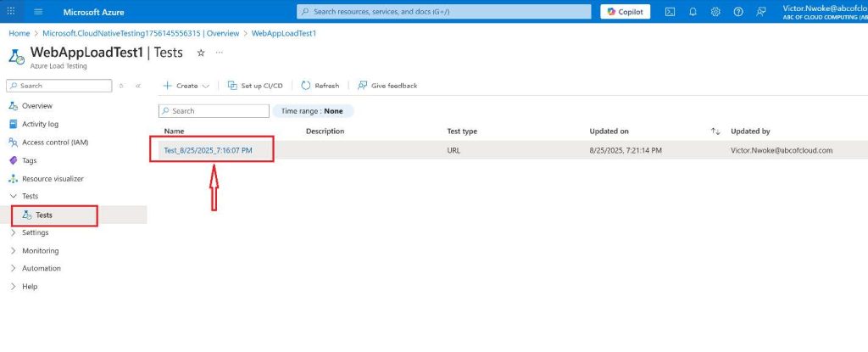
Task: Open Access control (IAM)
Action: pyautogui.click(x=55, y=142)
